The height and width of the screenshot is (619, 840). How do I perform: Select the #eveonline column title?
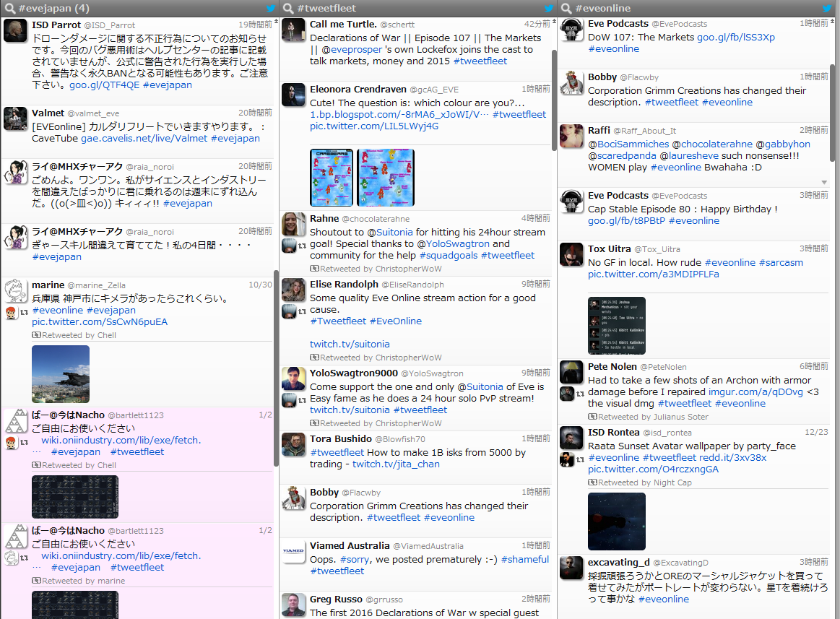tap(602, 8)
